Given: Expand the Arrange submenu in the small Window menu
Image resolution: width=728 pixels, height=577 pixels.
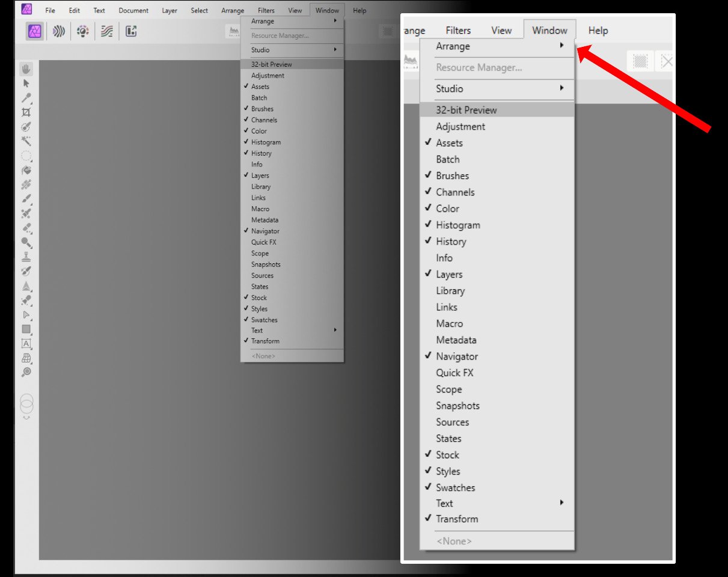Looking at the screenshot, I should 292,21.
